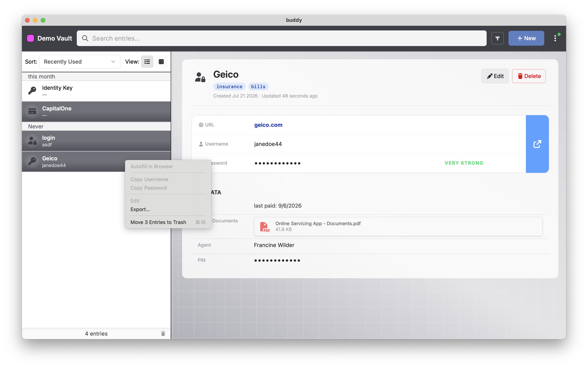588x368 pixels.
Task: Choose Export... from context menu
Action: point(168,209)
